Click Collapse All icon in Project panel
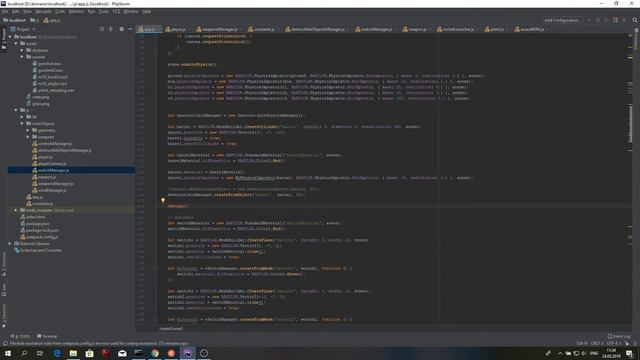640x360 pixels. point(111,29)
